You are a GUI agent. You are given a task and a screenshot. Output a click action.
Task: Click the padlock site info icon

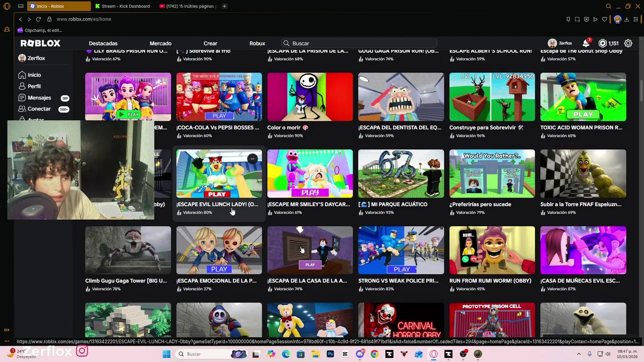click(x=49, y=19)
